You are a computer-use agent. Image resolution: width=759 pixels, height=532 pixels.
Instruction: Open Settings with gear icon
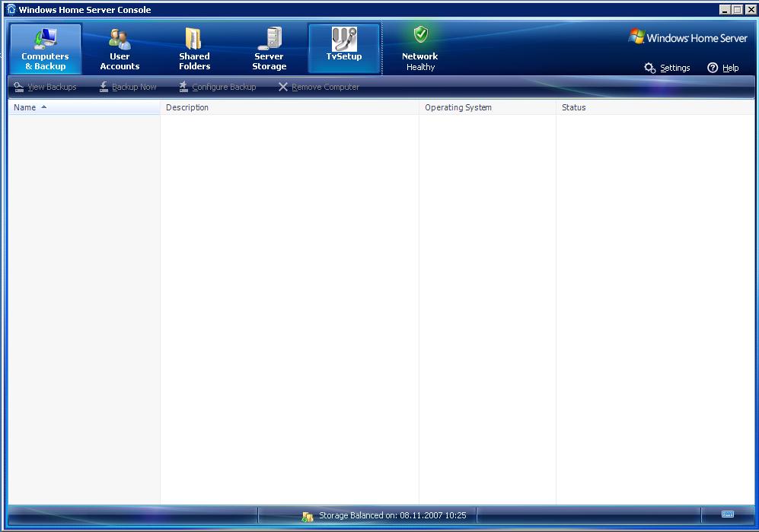[650, 68]
